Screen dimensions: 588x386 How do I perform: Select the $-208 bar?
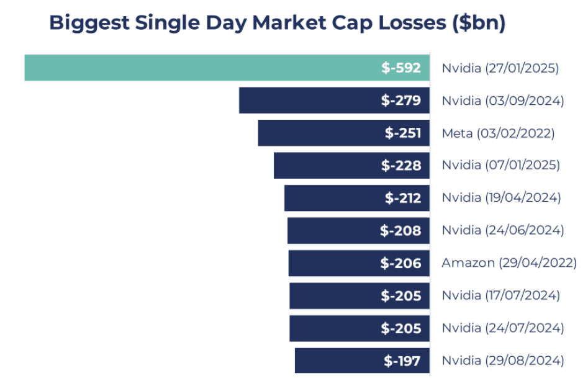coord(358,230)
